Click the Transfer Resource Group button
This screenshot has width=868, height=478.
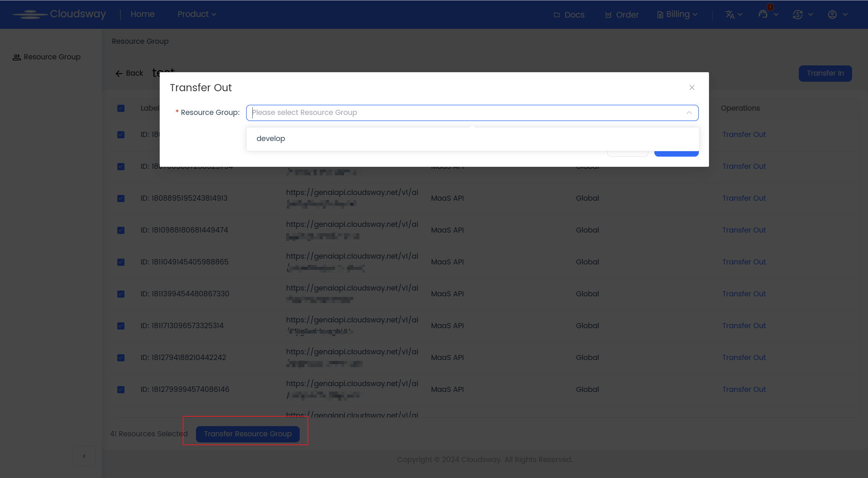248,434
